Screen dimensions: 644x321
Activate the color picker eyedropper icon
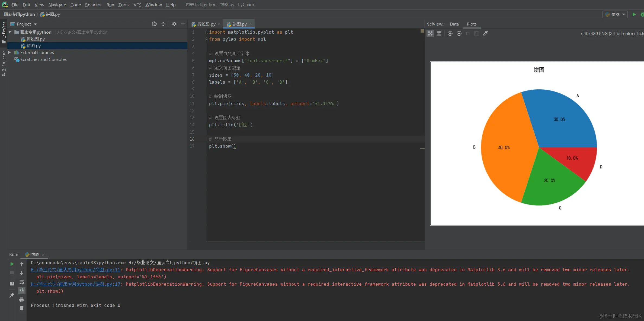(x=486, y=33)
